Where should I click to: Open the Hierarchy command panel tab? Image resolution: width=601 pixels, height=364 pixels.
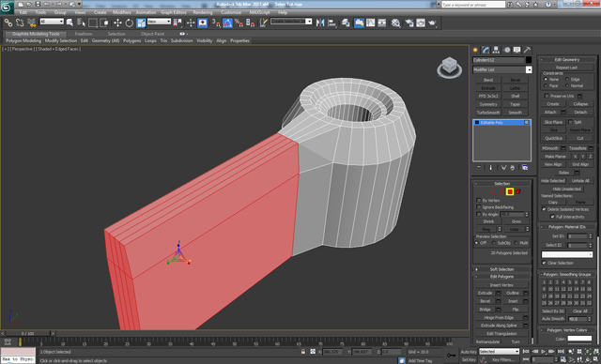click(497, 50)
